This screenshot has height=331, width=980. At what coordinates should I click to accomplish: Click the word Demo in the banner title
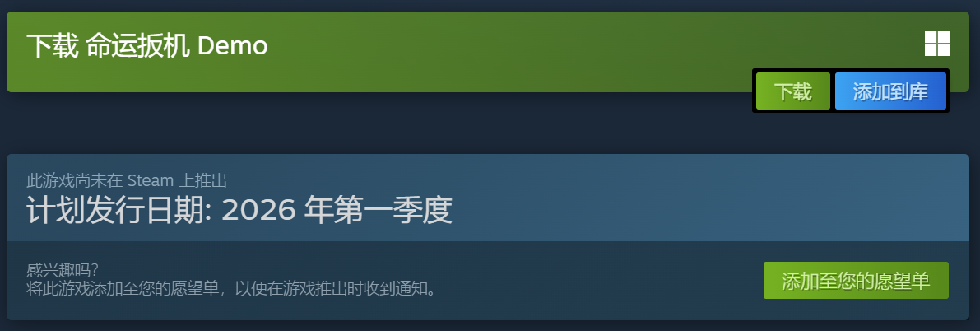coord(233,45)
